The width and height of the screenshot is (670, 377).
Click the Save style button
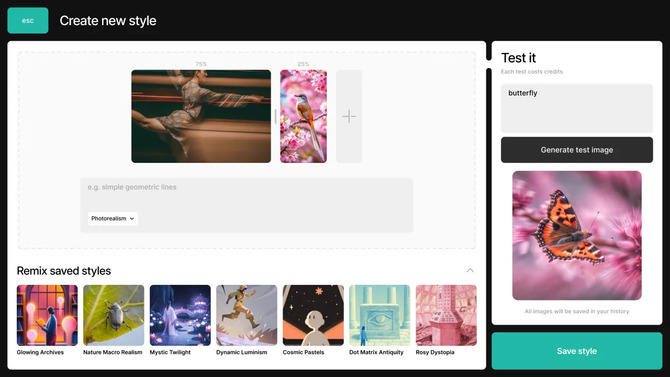[577, 351]
